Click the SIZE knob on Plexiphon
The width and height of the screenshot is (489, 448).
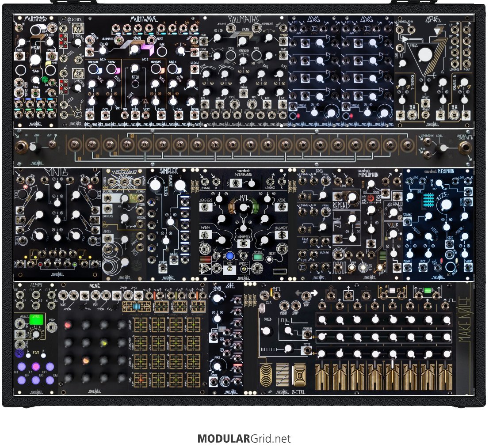(x=446, y=205)
